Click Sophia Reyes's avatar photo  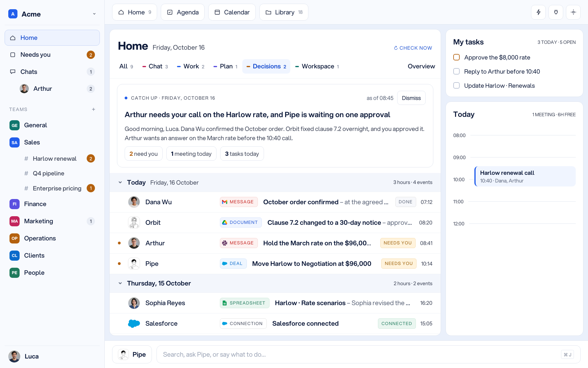coord(134,303)
